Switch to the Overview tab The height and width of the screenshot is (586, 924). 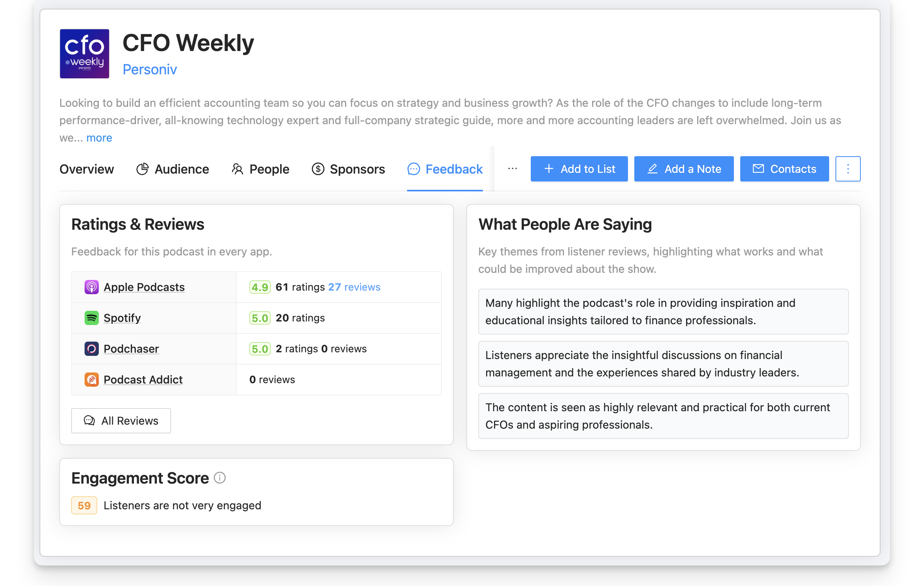point(87,169)
